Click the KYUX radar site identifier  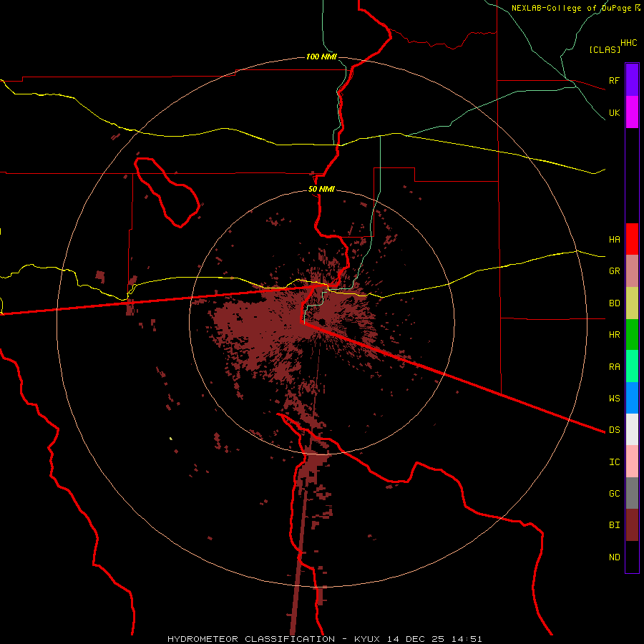tap(367, 639)
